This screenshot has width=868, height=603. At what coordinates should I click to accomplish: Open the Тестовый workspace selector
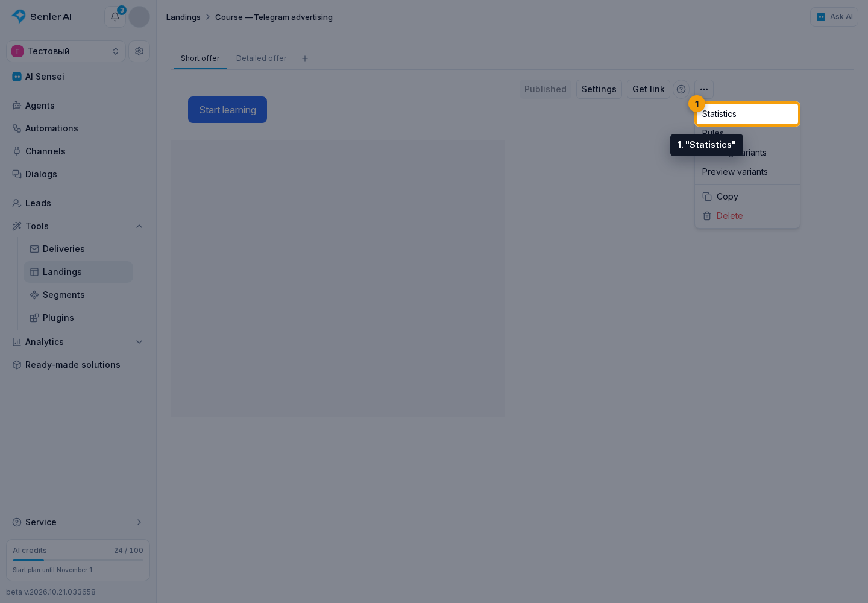(66, 51)
